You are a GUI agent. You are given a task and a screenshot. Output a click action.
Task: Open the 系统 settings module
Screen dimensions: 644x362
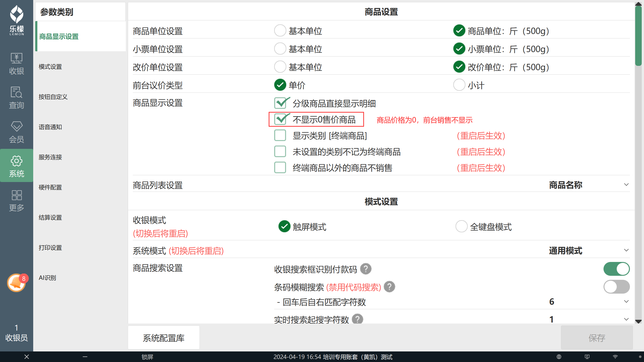pyautogui.click(x=17, y=166)
